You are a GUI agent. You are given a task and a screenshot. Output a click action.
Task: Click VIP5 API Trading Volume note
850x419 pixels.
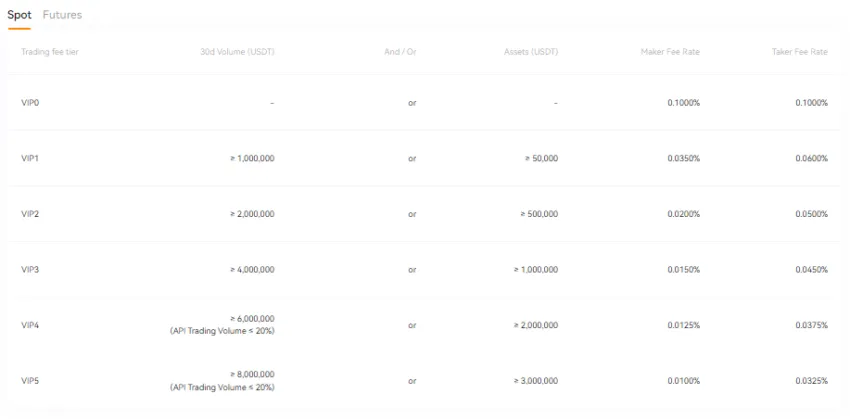click(x=222, y=388)
